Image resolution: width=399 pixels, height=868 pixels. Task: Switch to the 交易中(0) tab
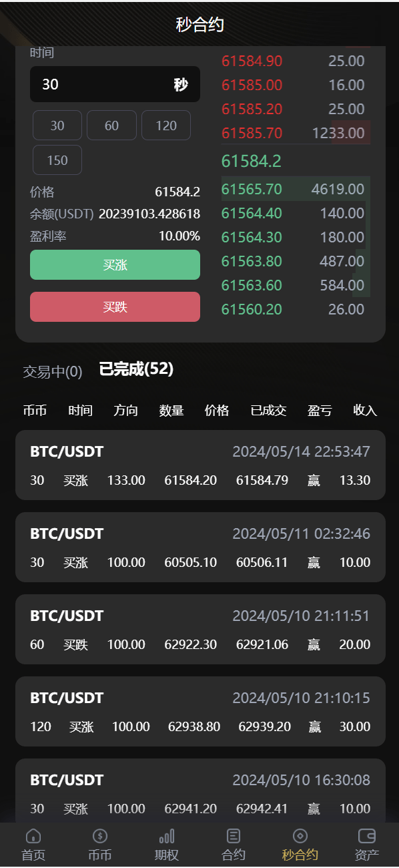[x=53, y=372]
